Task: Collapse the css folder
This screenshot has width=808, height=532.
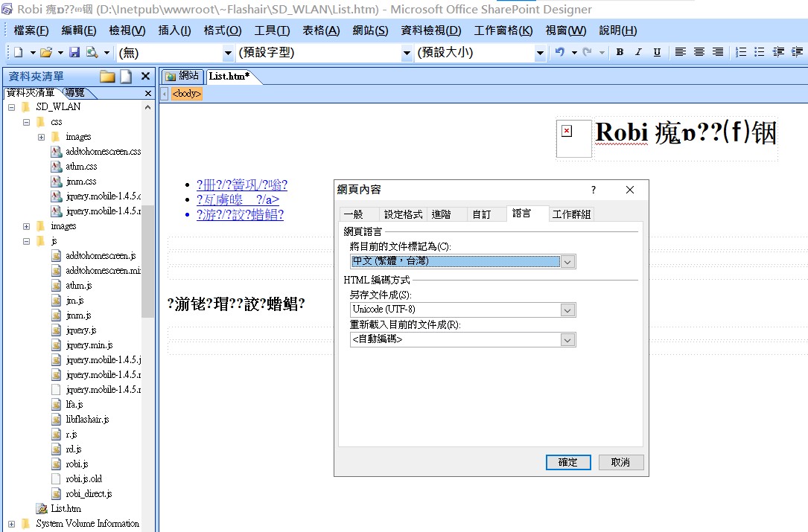Action: [26, 122]
